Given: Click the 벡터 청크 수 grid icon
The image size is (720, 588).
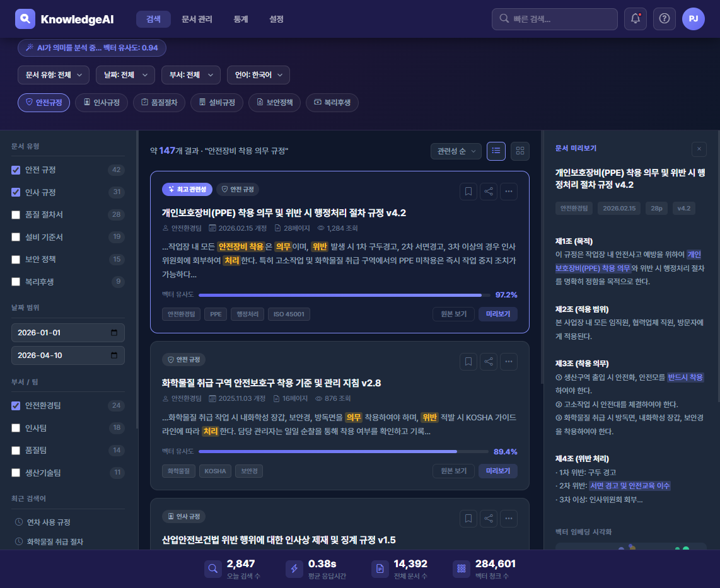Looking at the screenshot, I should (x=462, y=568).
